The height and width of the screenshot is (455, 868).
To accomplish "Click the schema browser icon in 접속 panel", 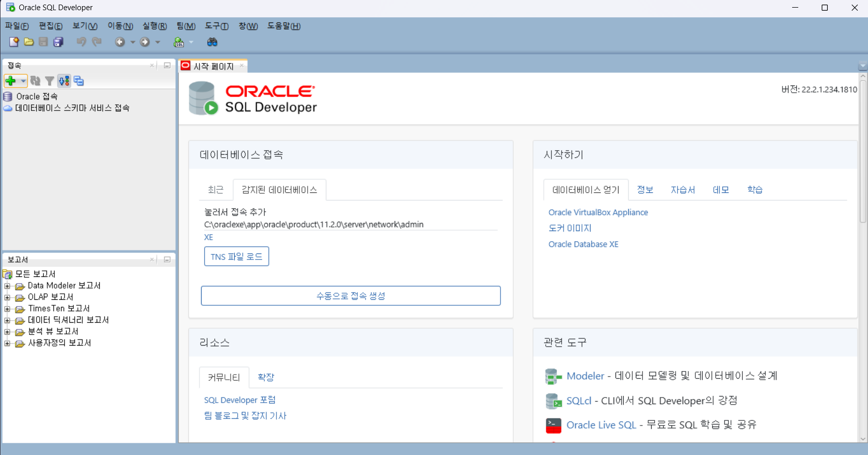I will (x=64, y=80).
